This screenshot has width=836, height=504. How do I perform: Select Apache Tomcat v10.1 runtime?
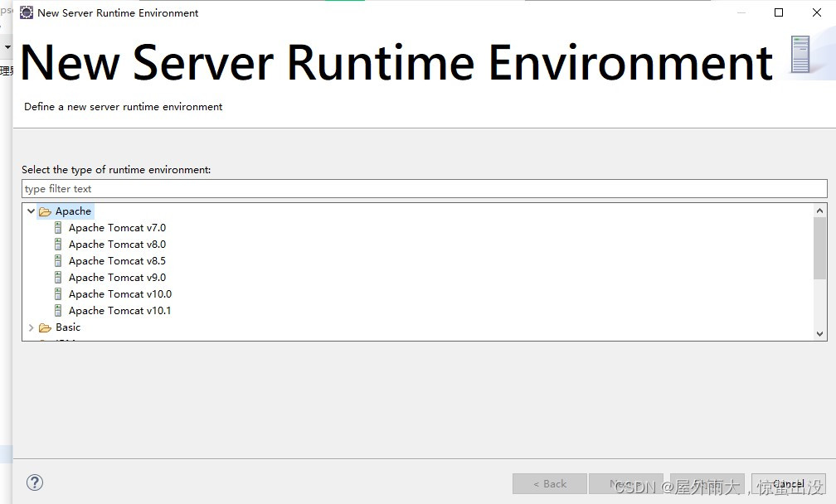pos(120,311)
